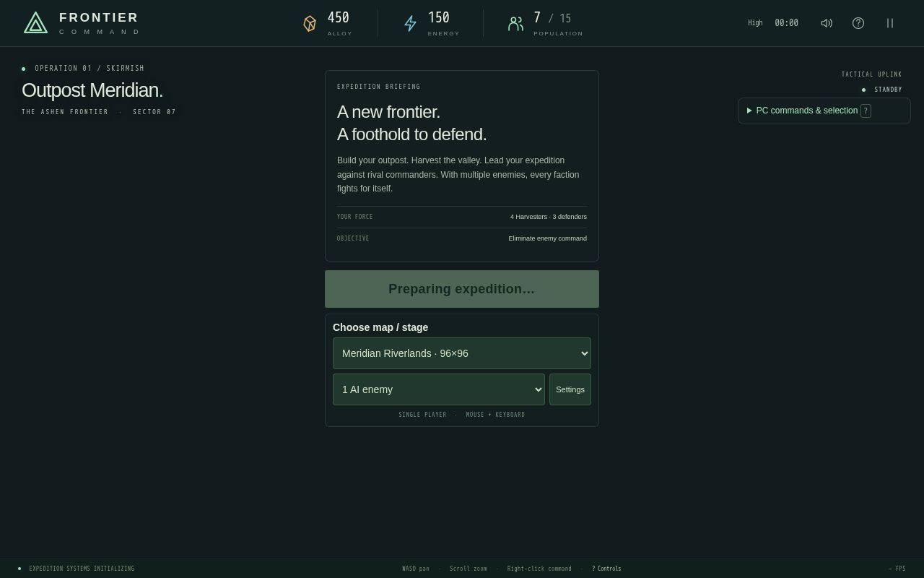Click the High quality setting label
This screenshot has width=924, height=578.
(x=755, y=23)
